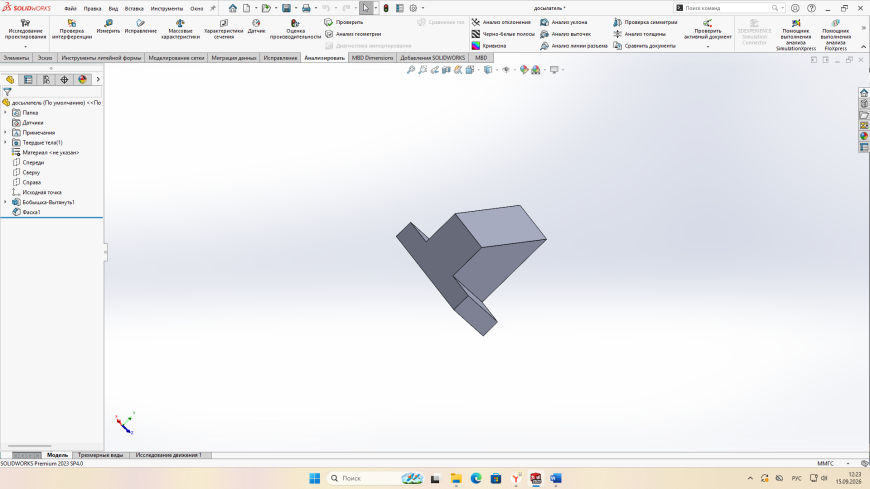Open Характеристики сечения tool
This screenshot has width=870, height=489.
[x=224, y=29]
